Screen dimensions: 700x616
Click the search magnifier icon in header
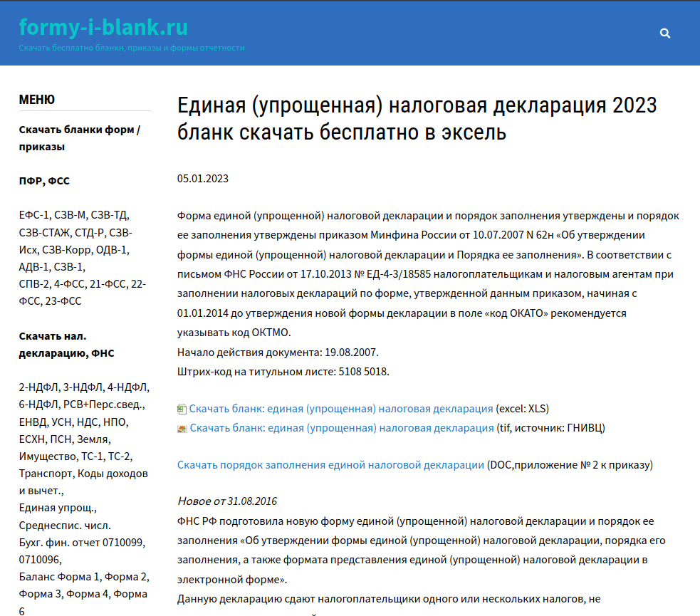pyautogui.click(x=665, y=33)
